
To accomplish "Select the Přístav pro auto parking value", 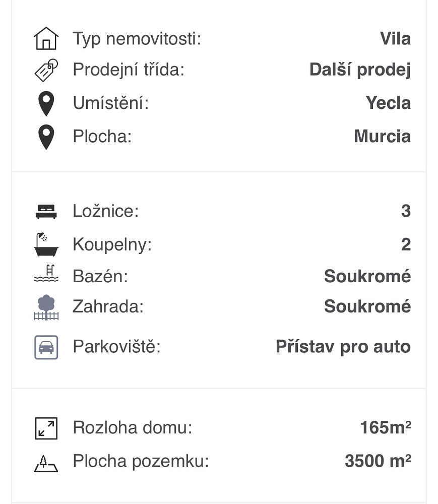I will (x=343, y=347).
